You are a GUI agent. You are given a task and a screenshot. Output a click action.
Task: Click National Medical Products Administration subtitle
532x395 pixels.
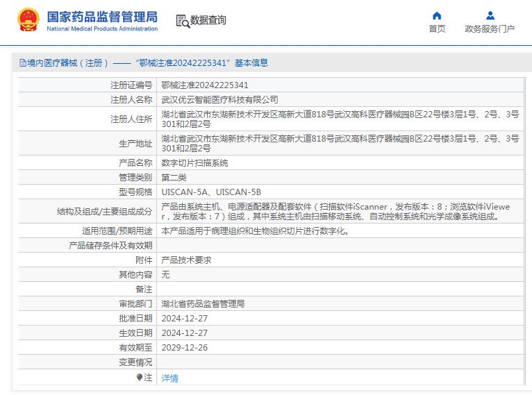pos(102,29)
